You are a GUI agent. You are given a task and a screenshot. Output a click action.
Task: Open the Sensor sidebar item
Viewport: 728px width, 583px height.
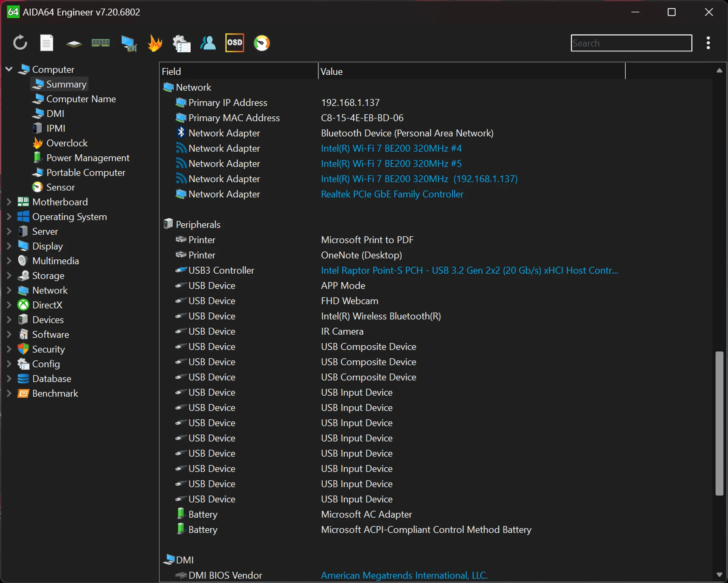53,187
